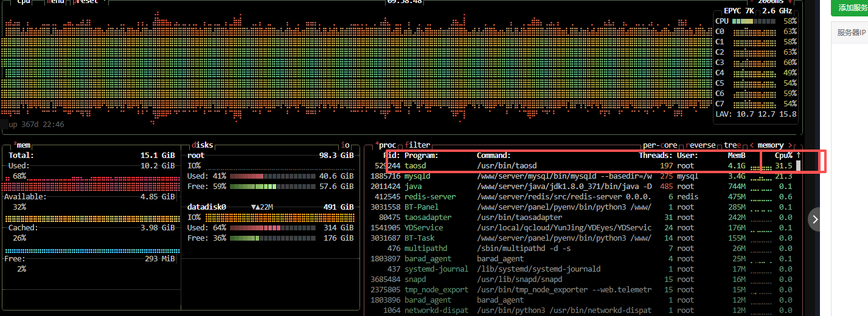Click the green 添加服务 button
Image resolution: width=868 pixels, height=316 pixels.
tap(851, 8)
